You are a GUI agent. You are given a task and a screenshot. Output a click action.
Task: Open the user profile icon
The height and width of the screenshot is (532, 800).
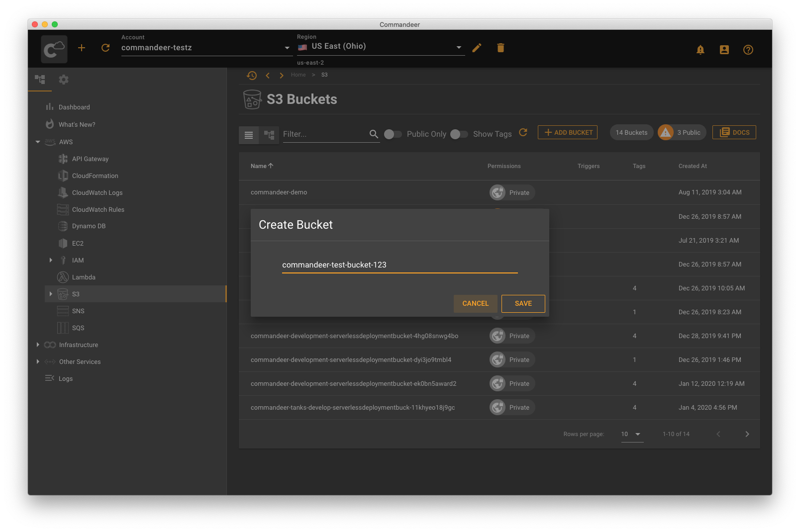click(x=724, y=50)
